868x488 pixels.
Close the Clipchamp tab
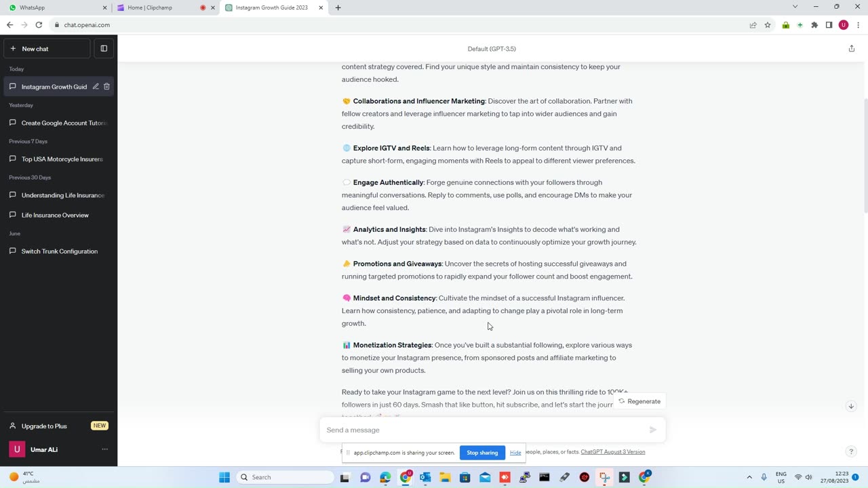coord(213,7)
